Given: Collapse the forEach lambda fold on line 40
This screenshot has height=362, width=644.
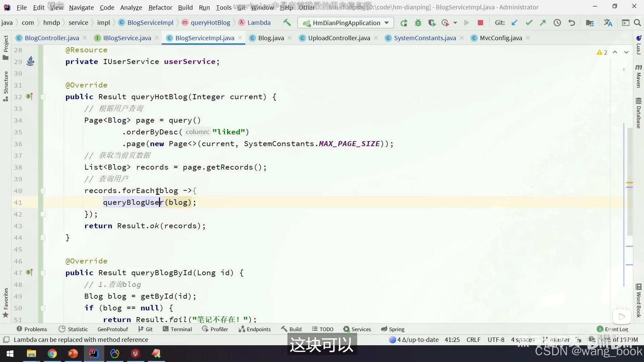Looking at the screenshot, I should (43, 191).
